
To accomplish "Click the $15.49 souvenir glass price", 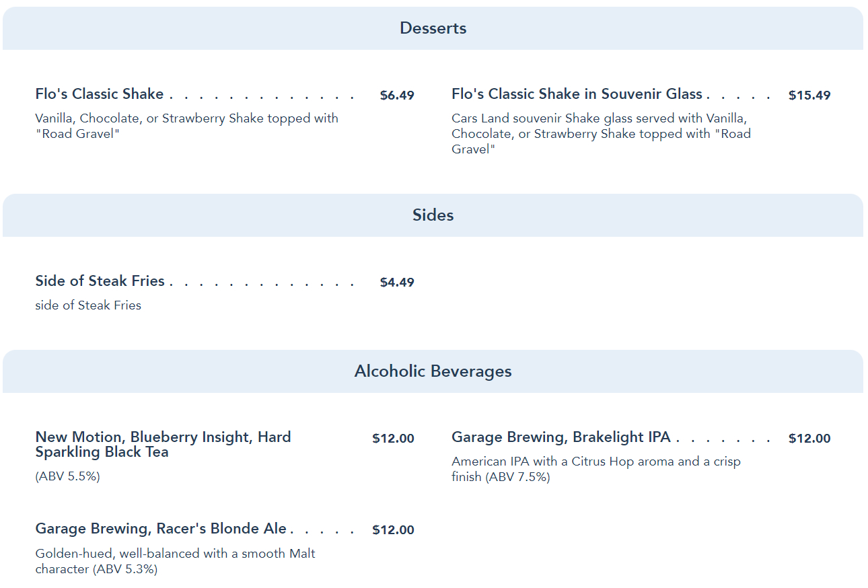I will pos(809,96).
